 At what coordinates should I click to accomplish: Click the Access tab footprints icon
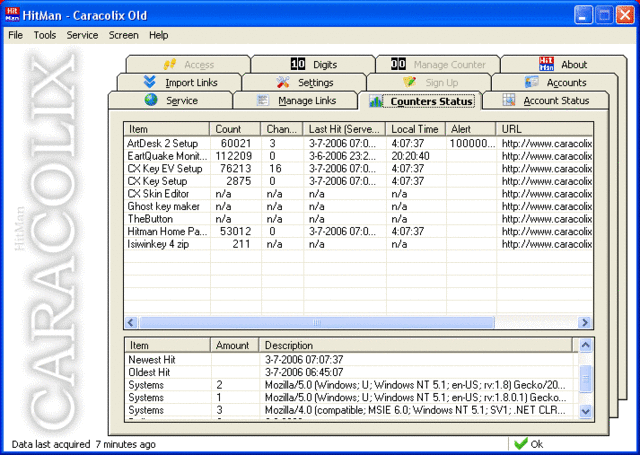tap(170, 64)
